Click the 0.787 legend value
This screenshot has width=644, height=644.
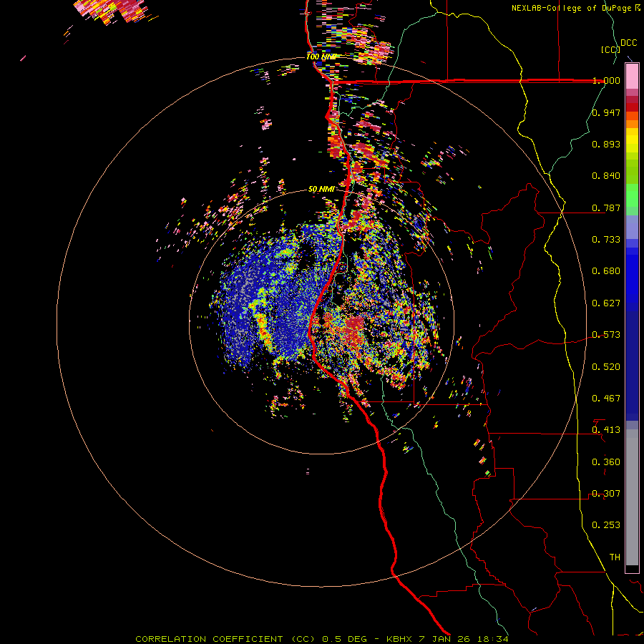pos(606,208)
